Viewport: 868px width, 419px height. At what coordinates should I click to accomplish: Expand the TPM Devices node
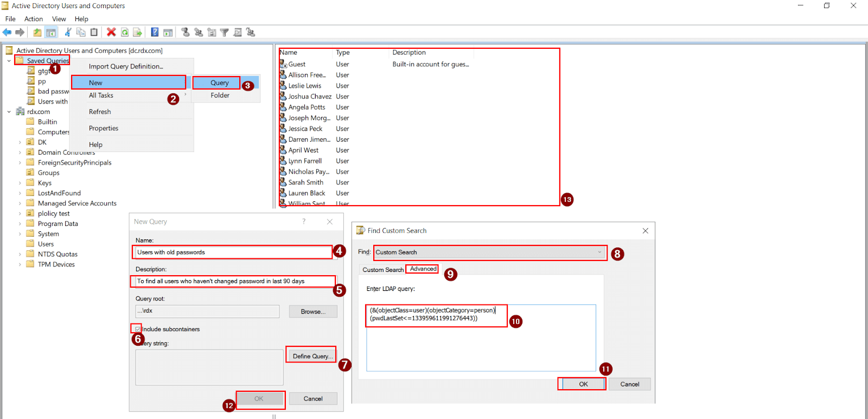pyautogui.click(x=20, y=264)
